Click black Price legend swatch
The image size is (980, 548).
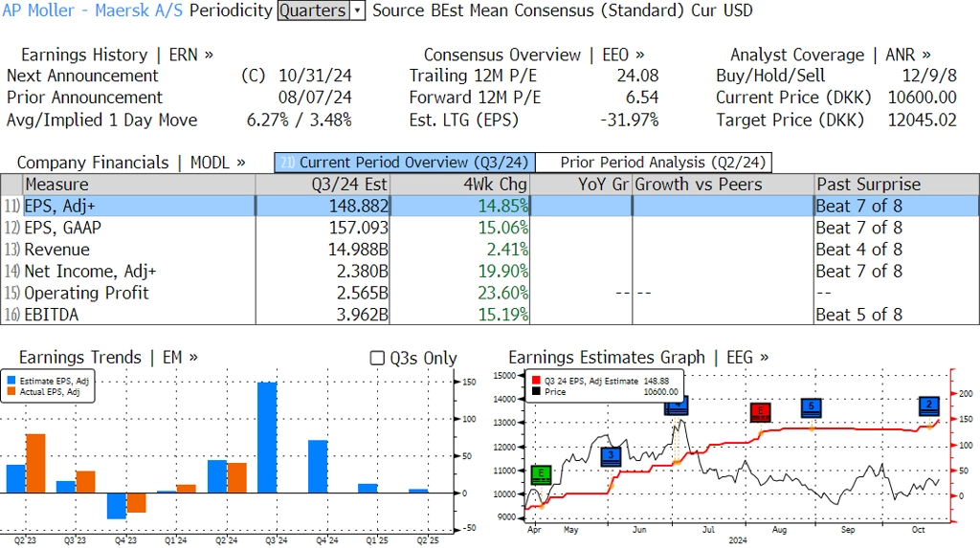[536, 392]
